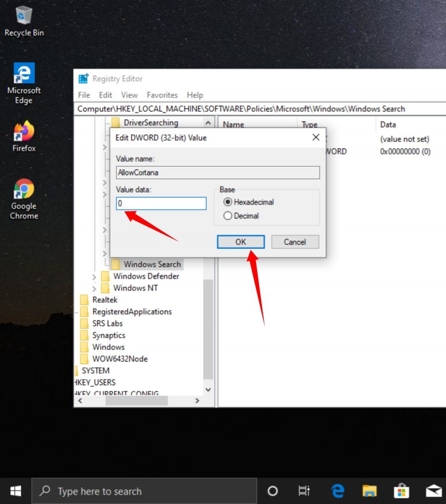This screenshot has width=446, height=504.
Task: Open the Edit menu
Action: tap(105, 95)
